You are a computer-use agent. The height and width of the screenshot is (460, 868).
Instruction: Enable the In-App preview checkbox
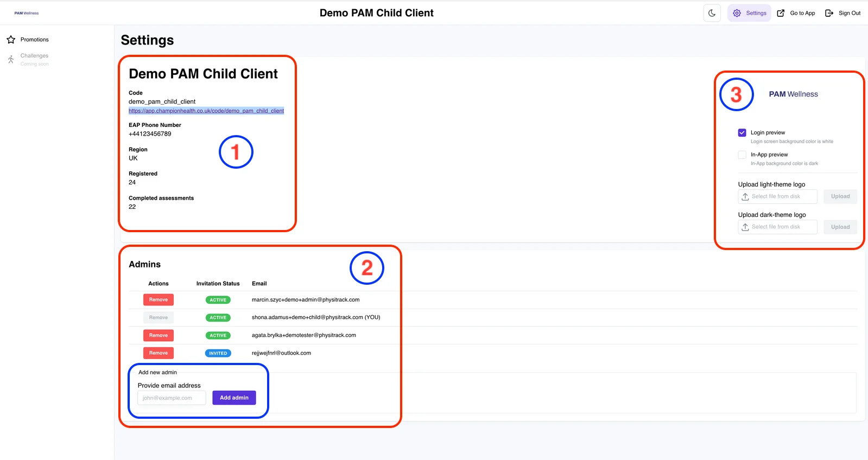click(742, 155)
